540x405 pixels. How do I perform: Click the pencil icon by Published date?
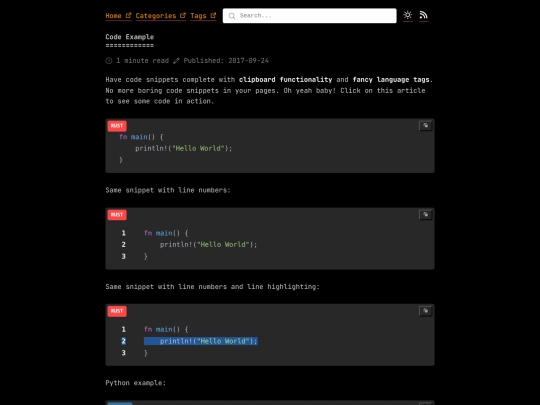pos(176,61)
